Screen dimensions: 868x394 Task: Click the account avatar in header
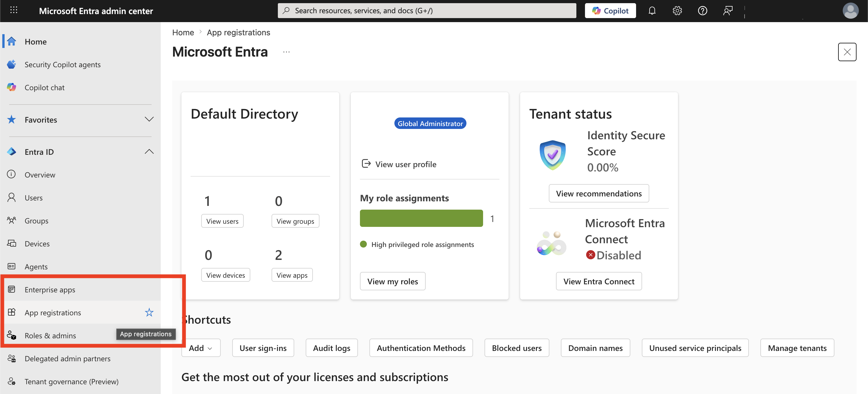point(850,11)
